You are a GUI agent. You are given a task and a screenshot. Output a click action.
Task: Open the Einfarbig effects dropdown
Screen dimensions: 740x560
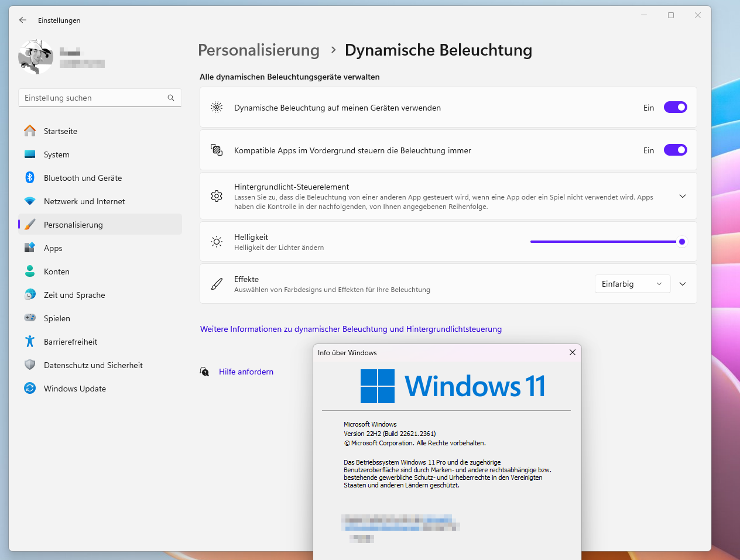point(632,284)
